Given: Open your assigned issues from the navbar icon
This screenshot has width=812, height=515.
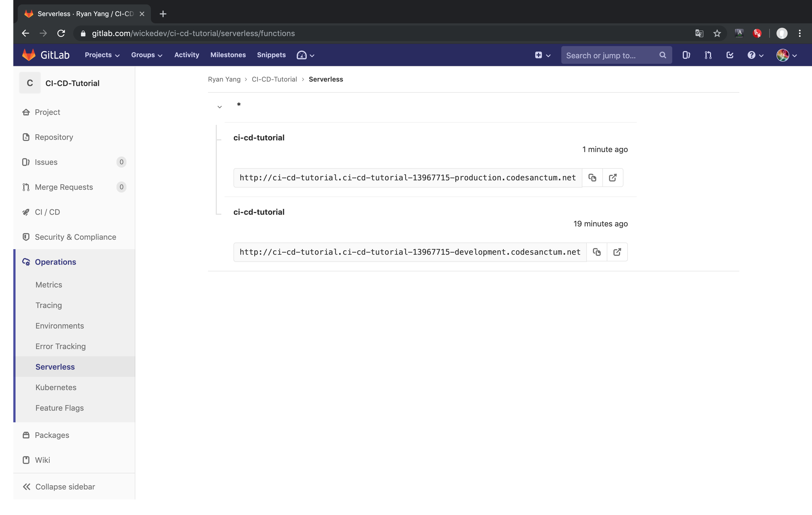Looking at the screenshot, I should (686, 55).
